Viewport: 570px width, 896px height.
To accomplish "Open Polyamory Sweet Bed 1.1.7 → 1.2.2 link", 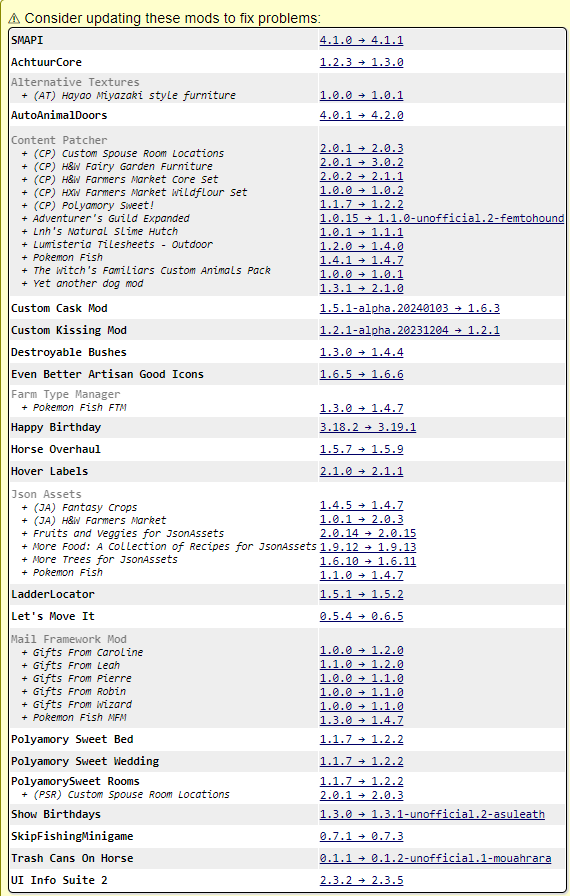I will 361,739.
